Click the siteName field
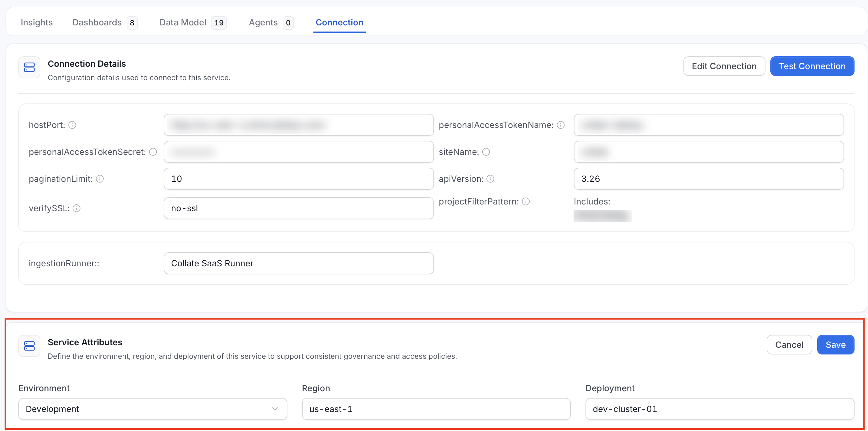 coord(709,152)
